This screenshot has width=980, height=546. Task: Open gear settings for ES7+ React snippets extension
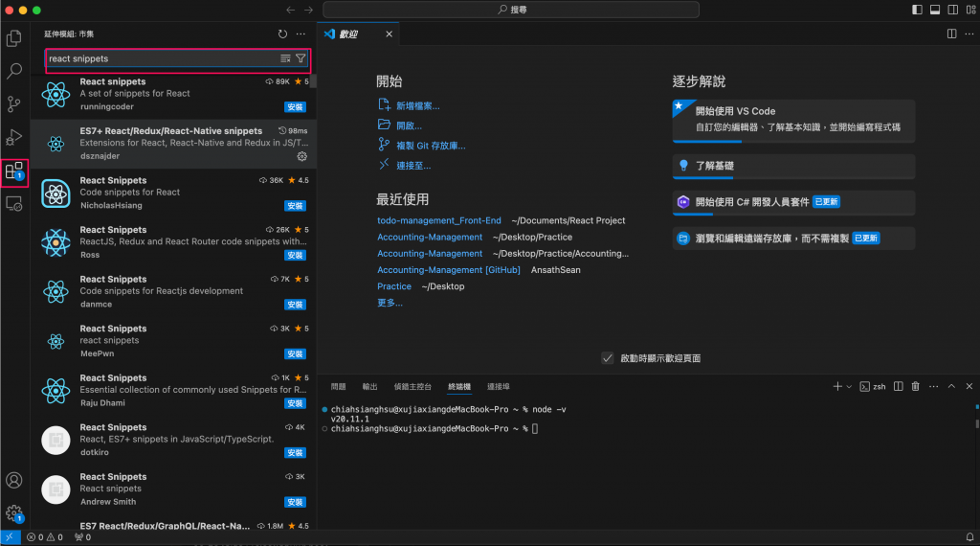(x=301, y=156)
